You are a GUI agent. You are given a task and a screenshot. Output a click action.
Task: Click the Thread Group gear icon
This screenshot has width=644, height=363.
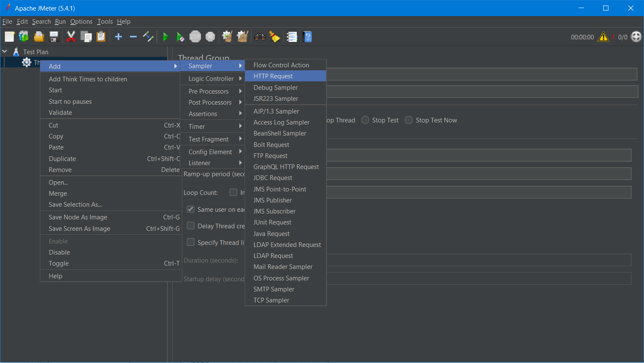click(27, 62)
